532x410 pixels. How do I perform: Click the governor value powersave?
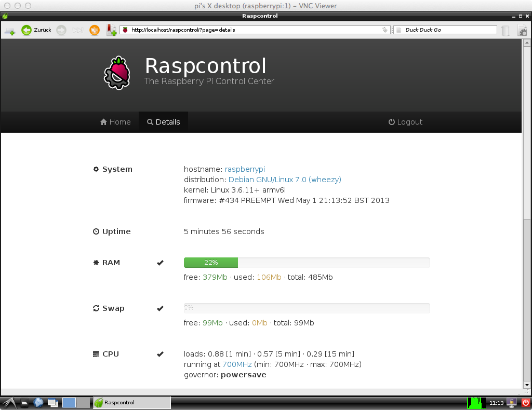(x=244, y=375)
